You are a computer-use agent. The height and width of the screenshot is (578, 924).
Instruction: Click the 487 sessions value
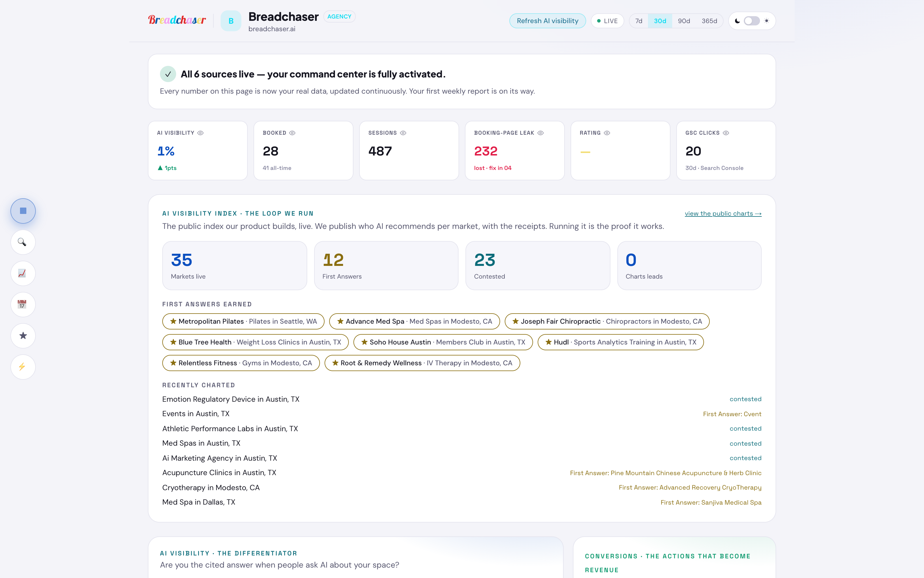tap(380, 151)
